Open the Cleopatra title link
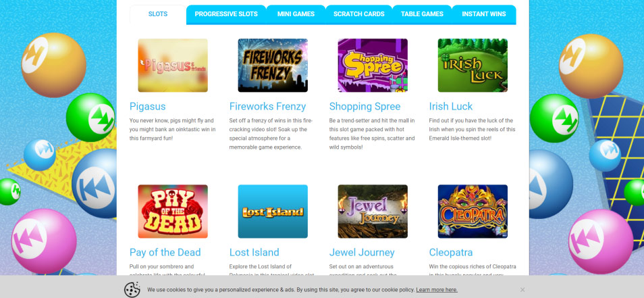644x298 pixels. click(451, 252)
